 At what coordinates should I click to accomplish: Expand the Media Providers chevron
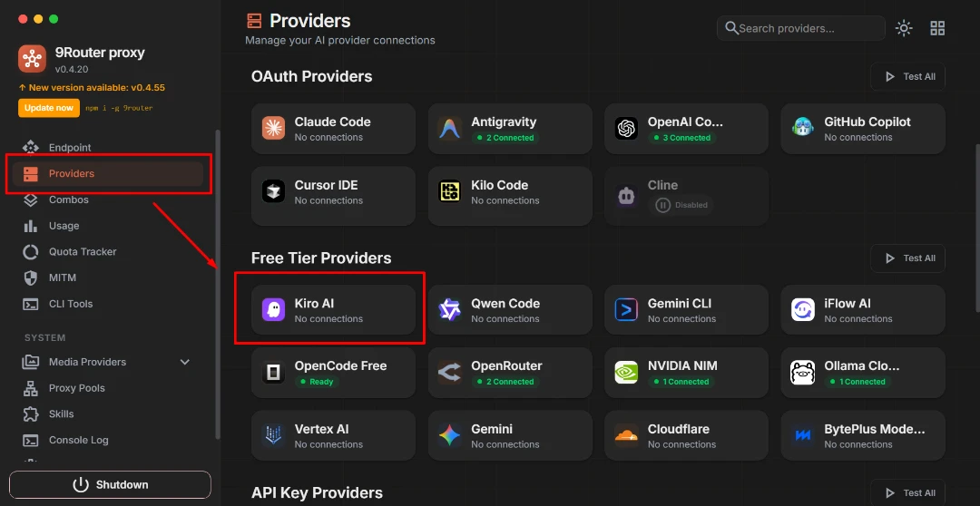[x=185, y=362]
